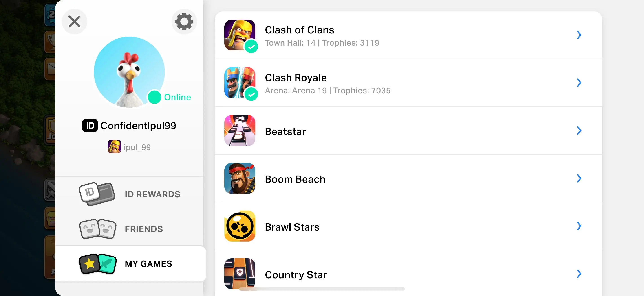
Task: Tap the Brawl Stars skull icon
Action: pos(240,226)
